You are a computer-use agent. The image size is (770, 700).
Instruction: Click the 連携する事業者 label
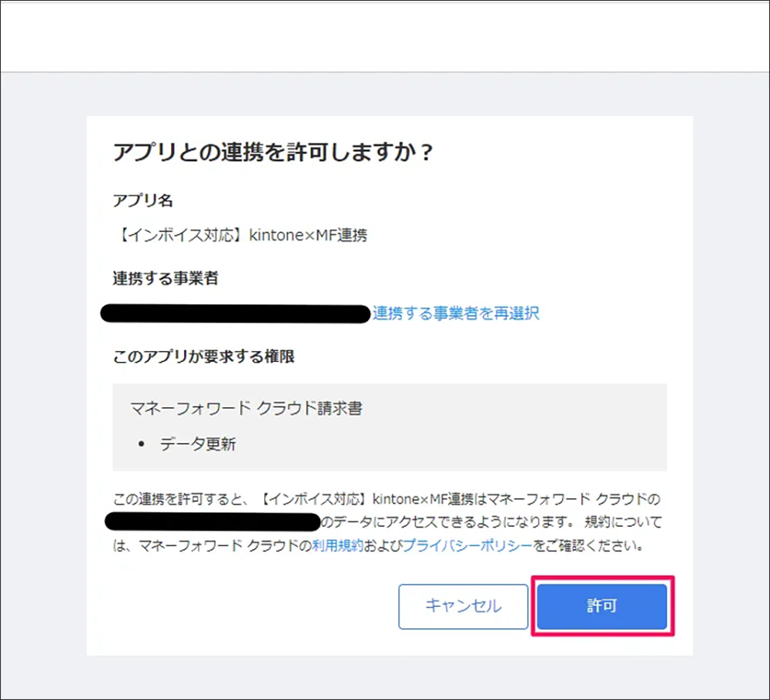(x=166, y=279)
